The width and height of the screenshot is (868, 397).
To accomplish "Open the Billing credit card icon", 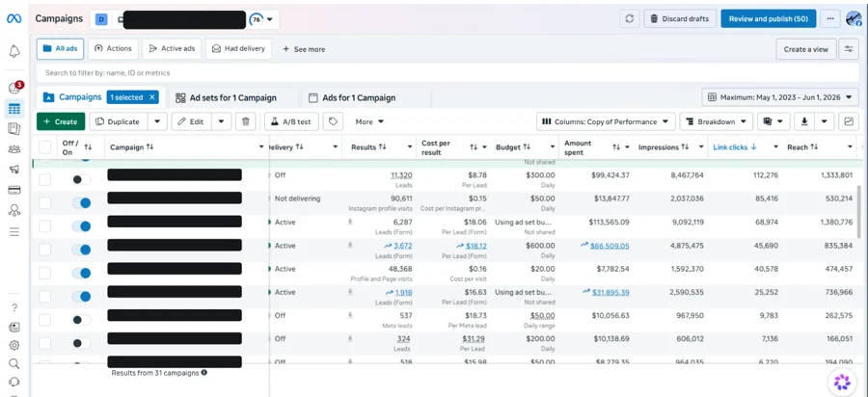I will coord(14,190).
